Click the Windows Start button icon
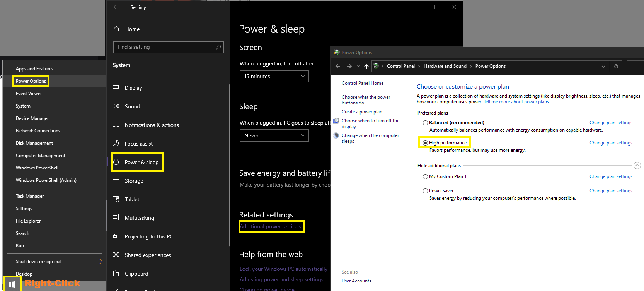644x291 pixels. pyautogui.click(x=12, y=284)
